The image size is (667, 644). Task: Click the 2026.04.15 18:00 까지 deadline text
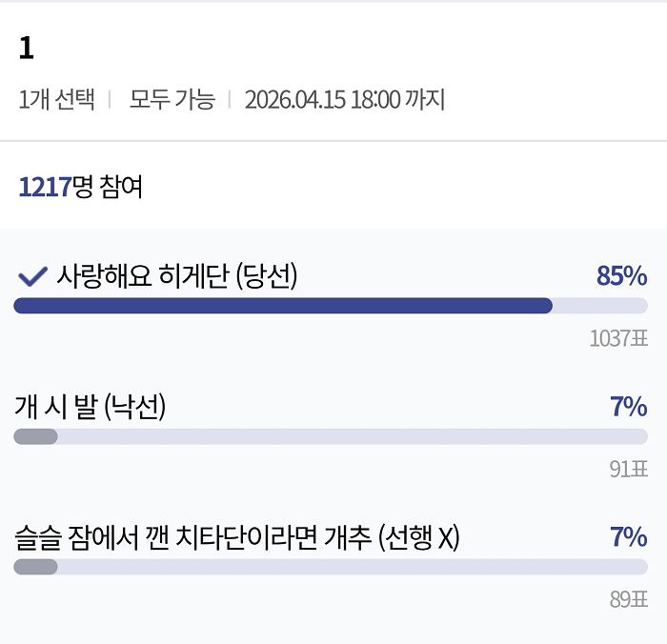344,99
